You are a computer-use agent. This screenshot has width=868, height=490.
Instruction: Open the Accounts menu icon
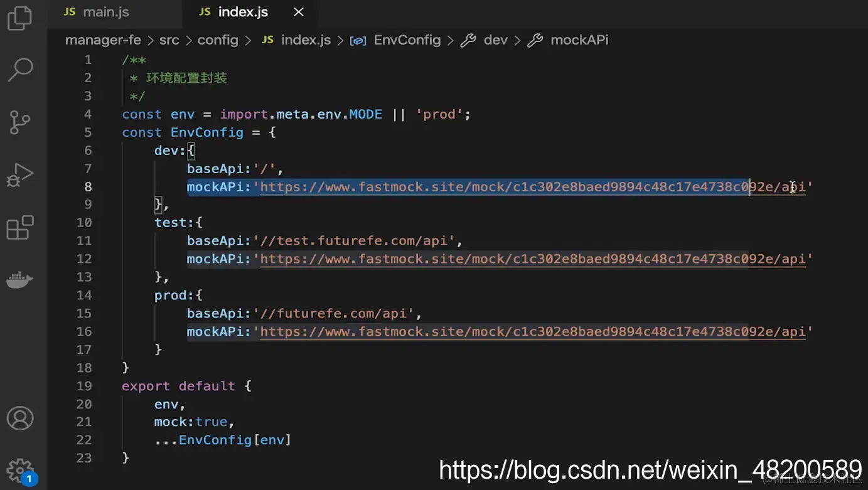(x=20, y=418)
